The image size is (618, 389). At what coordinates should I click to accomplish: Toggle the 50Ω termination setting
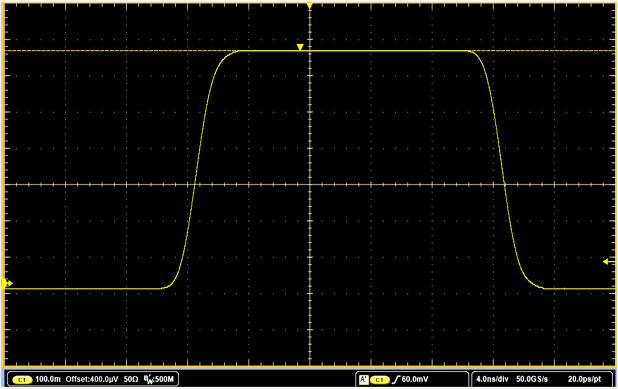click(131, 379)
